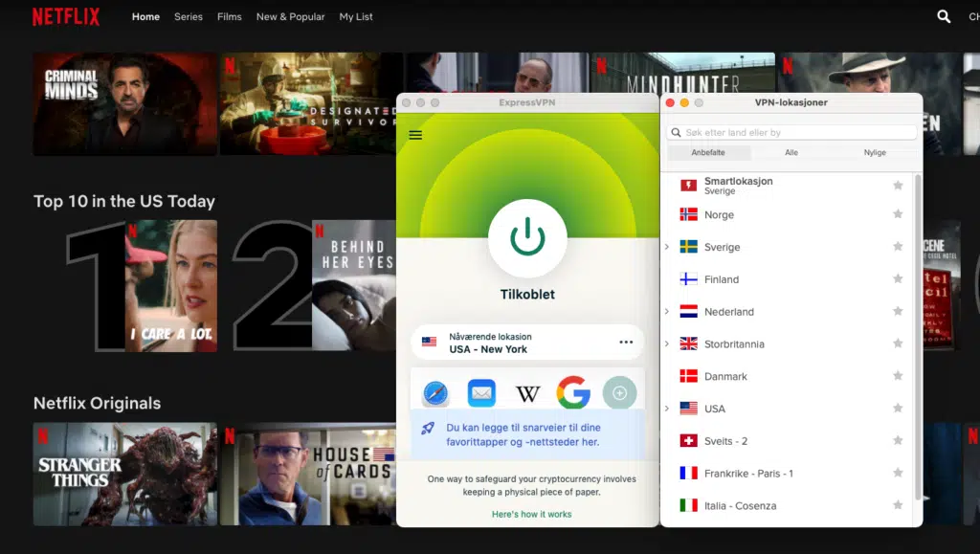Open the Criminal Minds thumbnail
The image size is (980, 554).
pyautogui.click(x=125, y=103)
